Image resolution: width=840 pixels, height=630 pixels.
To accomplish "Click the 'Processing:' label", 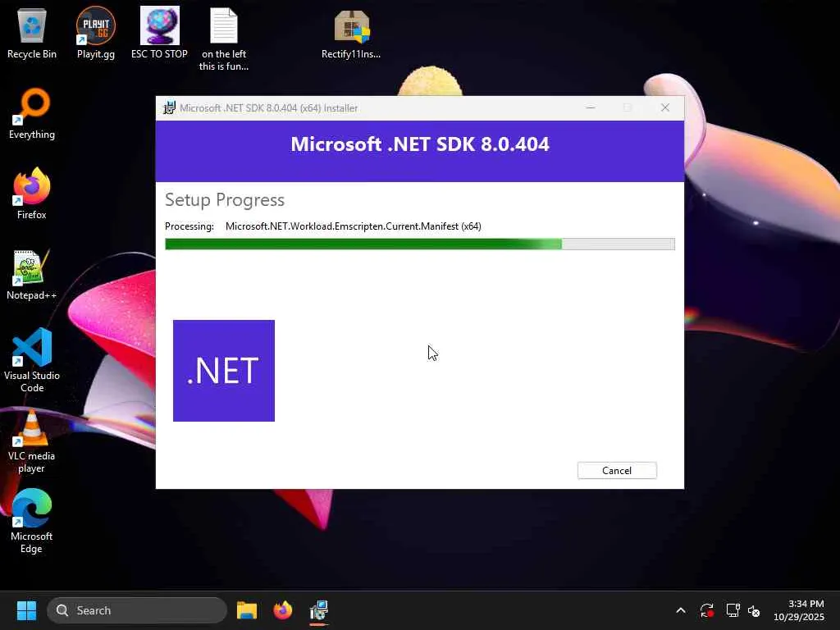I will [189, 226].
